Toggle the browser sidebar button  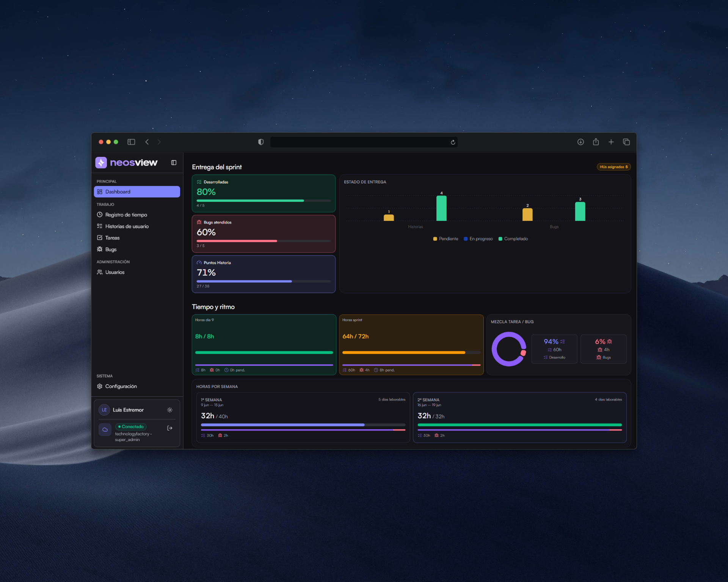(x=131, y=142)
